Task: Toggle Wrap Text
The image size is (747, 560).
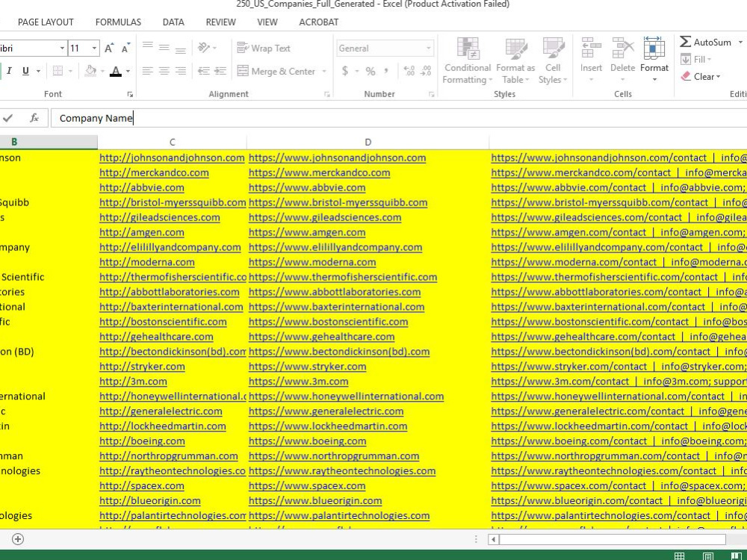Action: [x=264, y=48]
